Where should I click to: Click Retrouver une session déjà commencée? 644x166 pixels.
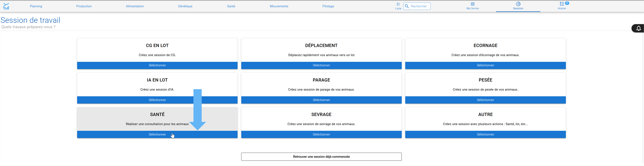tap(321, 157)
